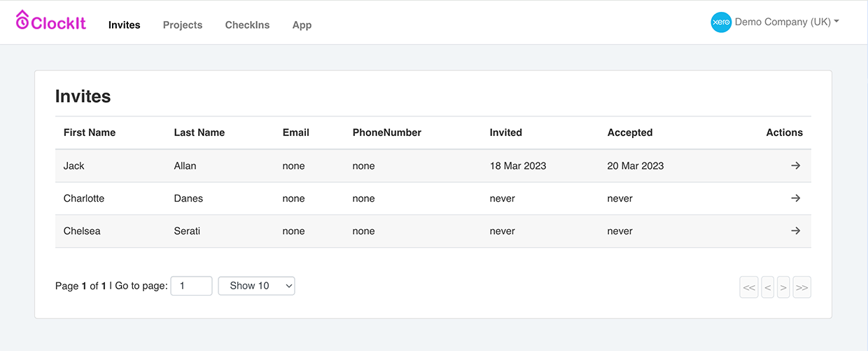
Task: Open the App menu item
Action: click(x=302, y=25)
